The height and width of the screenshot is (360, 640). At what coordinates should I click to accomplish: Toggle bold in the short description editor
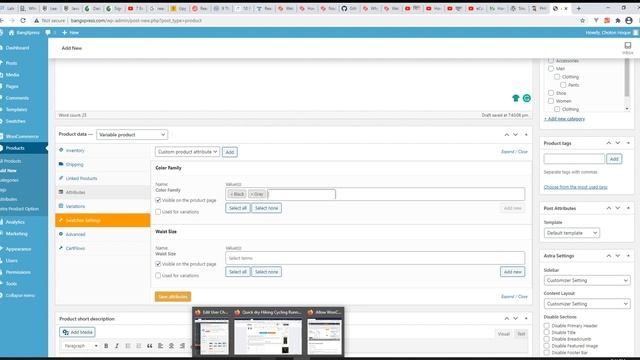[x=106, y=346]
